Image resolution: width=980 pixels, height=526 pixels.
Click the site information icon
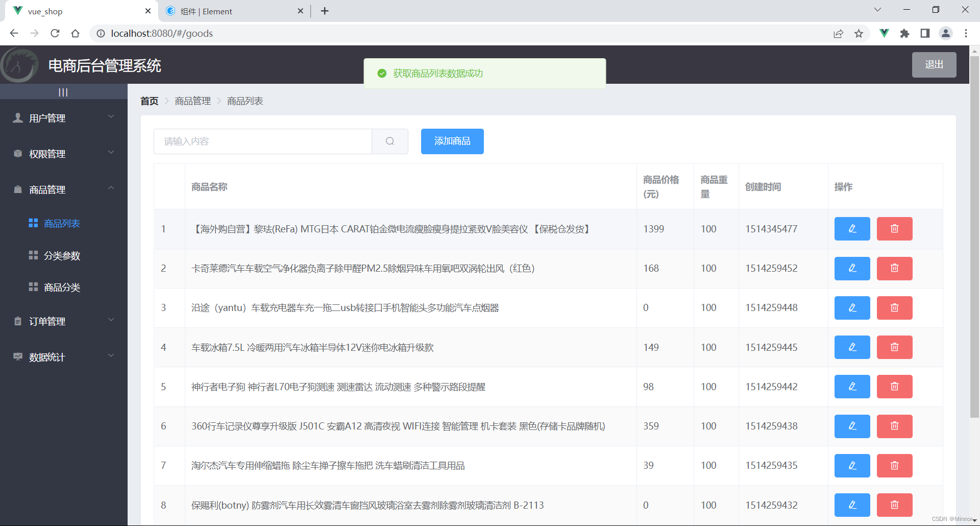pyautogui.click(x=101, y=33)
